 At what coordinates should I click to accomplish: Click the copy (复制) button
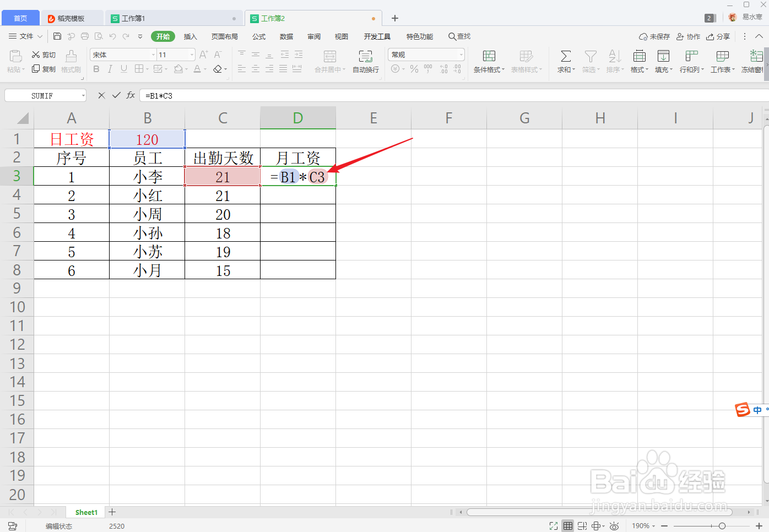click(x=44, y=69)
